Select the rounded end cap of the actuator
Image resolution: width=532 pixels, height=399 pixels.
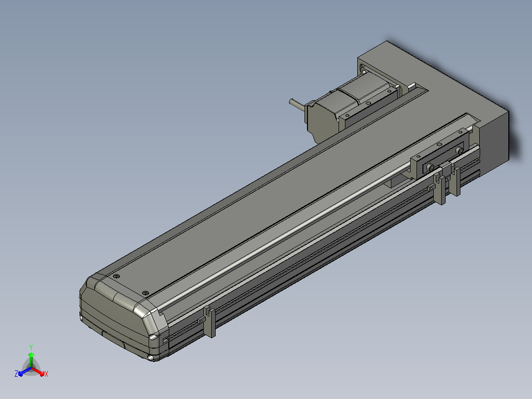click(x=124, y=318)
